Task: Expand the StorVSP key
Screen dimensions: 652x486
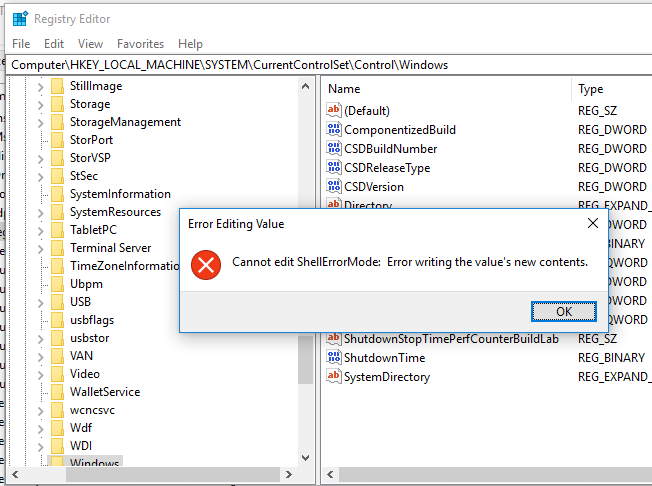Action: [40, 159]
